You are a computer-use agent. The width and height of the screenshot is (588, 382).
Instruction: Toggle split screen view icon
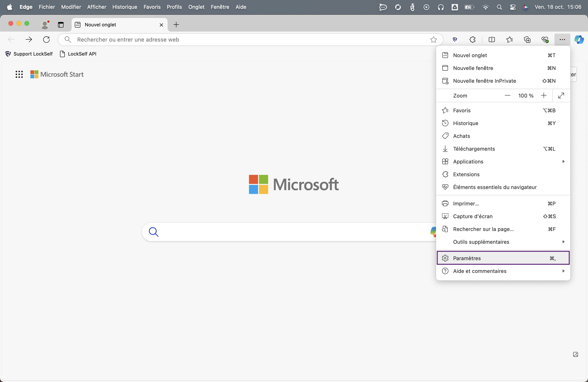492,40
